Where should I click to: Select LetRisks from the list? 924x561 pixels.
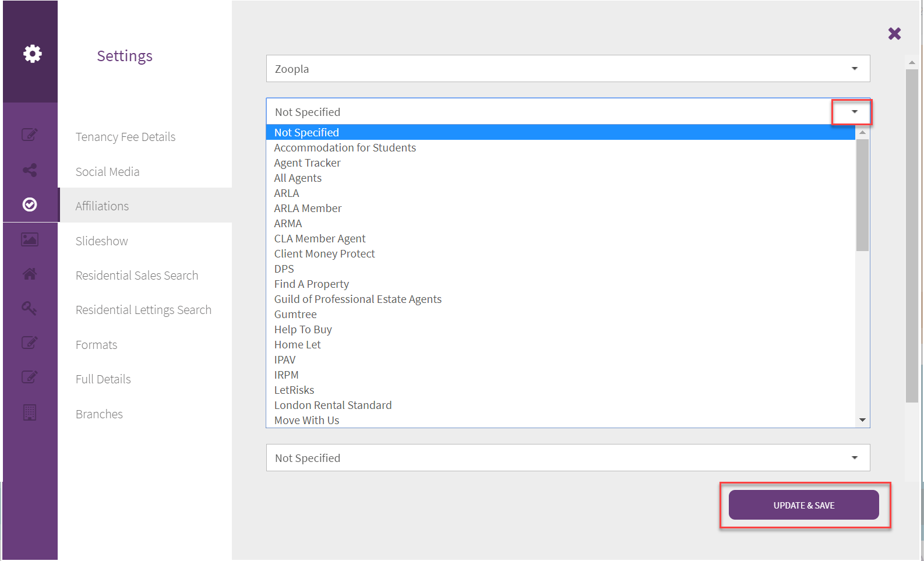pyautogui.click(x=560, y=390)
